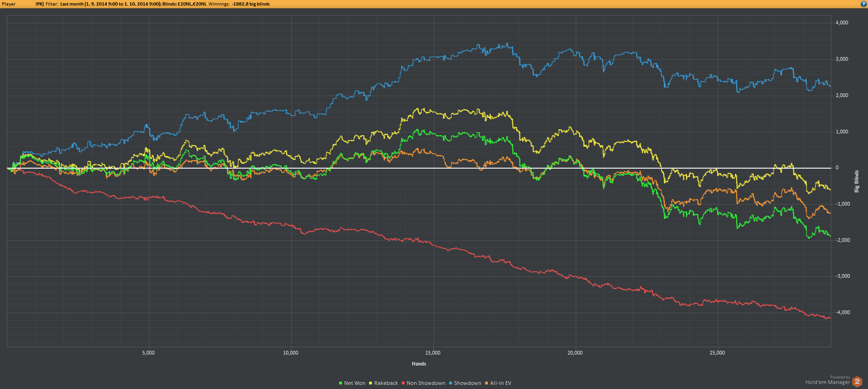This screenshot has width=868, height=389.
Task: Click the orange All-In EV legend square
Action: (x=486, y=383)
